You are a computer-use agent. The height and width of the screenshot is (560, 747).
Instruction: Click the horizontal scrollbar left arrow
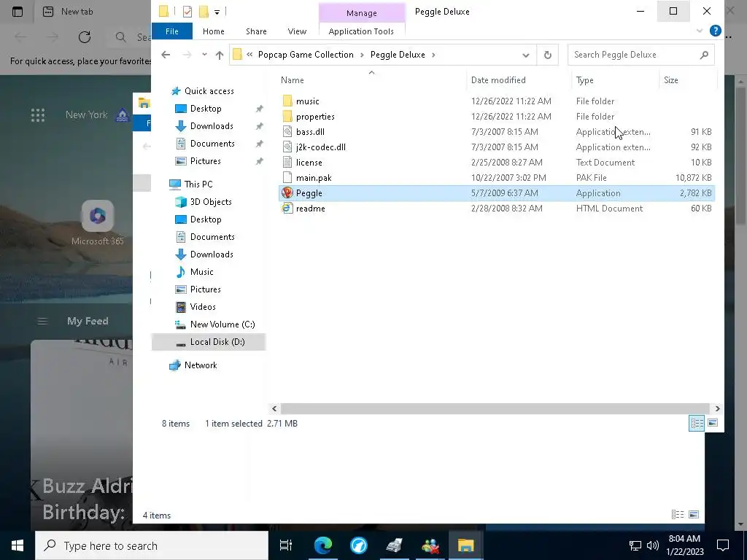(x=274, y=408)
